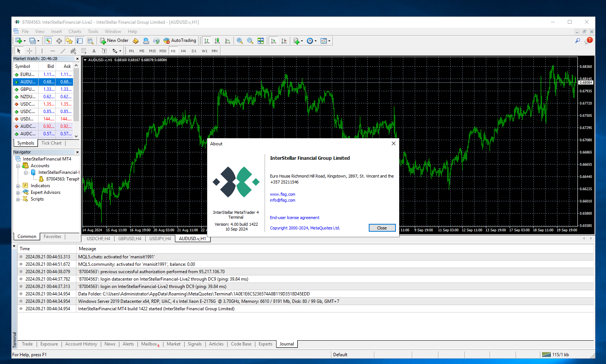Select the Text 'A' drawing tool

pyautogui.click(x=94, y=51)
